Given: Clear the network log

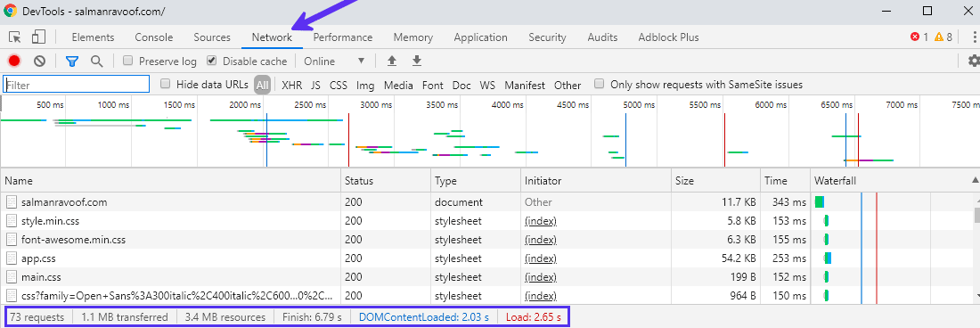Looking at the screenshot, I should pyautogui.click(x=39, y=61).
